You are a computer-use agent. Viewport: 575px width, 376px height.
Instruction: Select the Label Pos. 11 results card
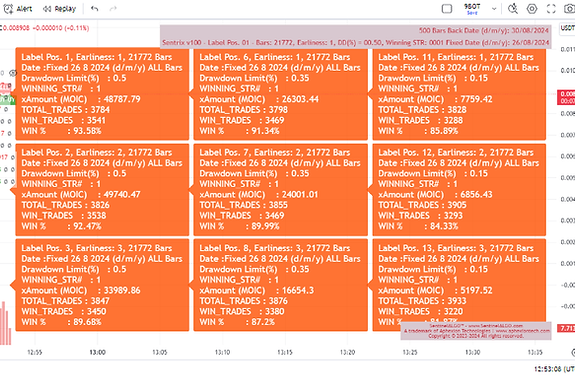[x=459, y=94]
